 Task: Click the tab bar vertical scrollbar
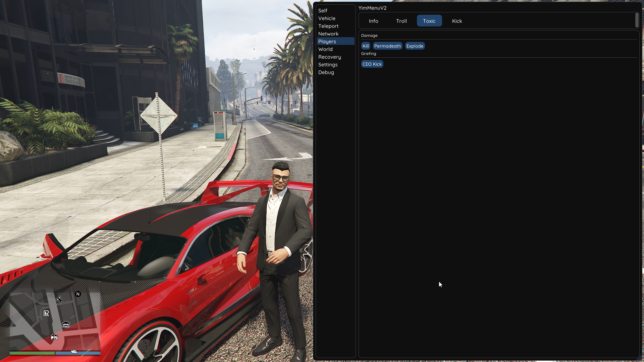637,20
